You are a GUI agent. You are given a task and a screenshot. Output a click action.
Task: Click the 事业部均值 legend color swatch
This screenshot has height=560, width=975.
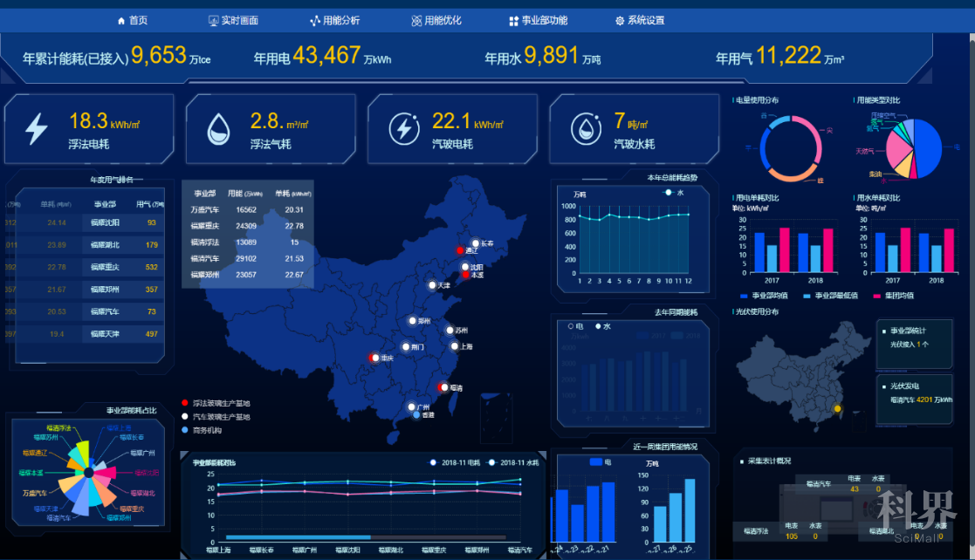click(744, 296)
